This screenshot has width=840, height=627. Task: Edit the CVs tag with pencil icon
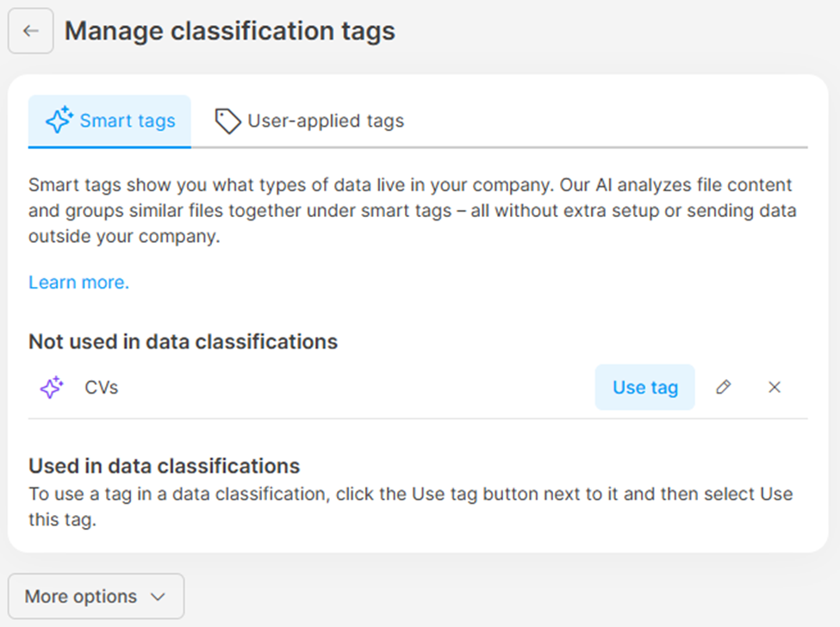[x=724, y=388]
